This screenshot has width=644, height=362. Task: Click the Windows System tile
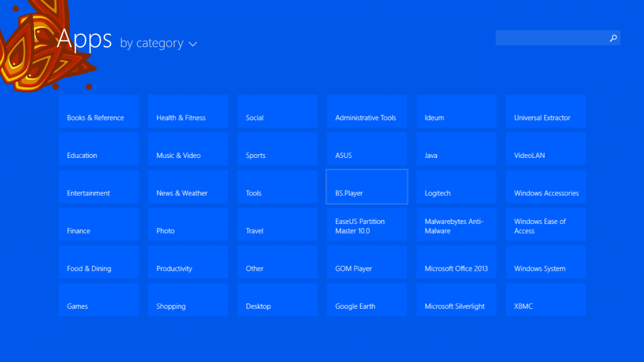(546, 262)
